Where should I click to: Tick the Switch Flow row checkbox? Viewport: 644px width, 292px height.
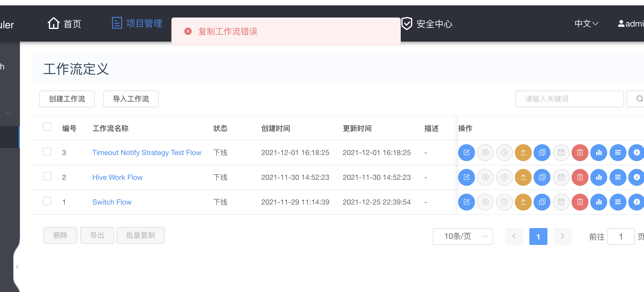47,201
